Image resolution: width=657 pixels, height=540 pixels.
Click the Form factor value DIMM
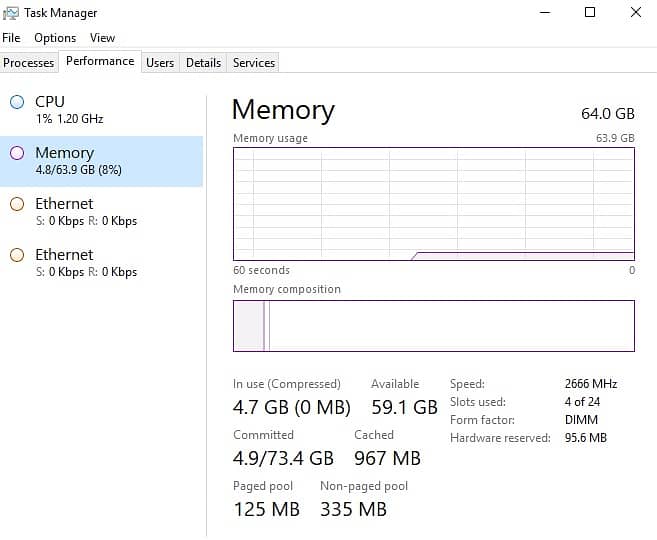581,420
